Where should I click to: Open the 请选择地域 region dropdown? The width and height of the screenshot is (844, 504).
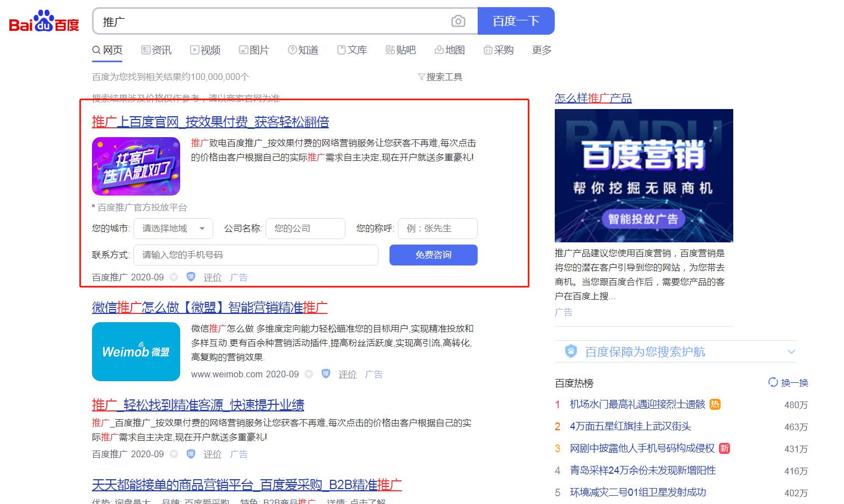pos(173,229)
